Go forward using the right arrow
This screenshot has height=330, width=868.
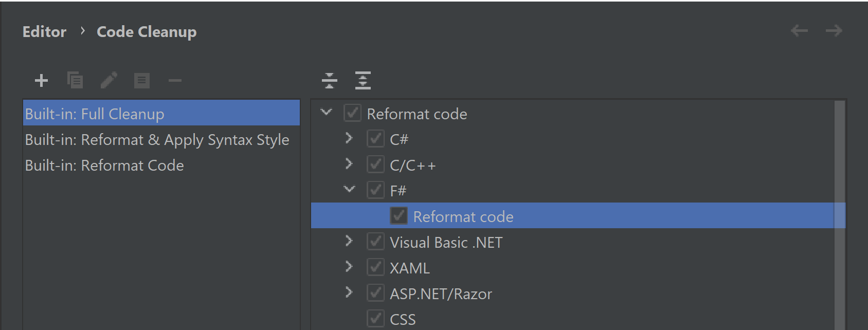(x=834, y=31)
